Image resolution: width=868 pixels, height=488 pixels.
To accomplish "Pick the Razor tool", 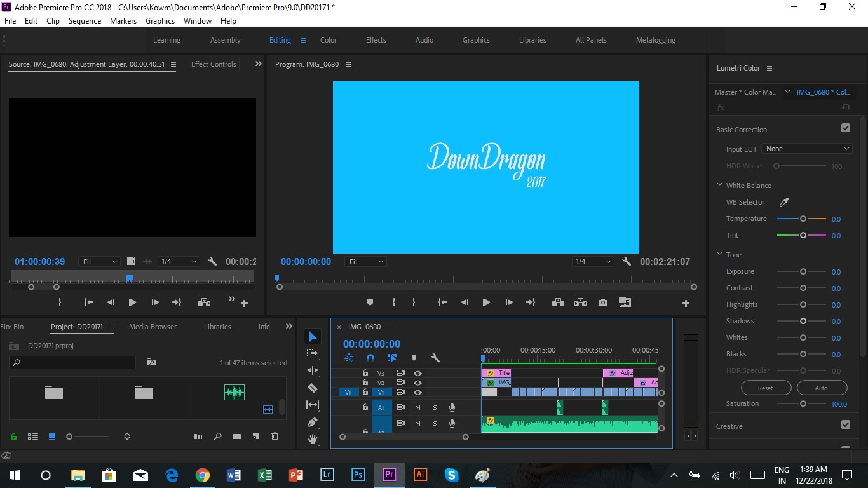I will point(312,388).
